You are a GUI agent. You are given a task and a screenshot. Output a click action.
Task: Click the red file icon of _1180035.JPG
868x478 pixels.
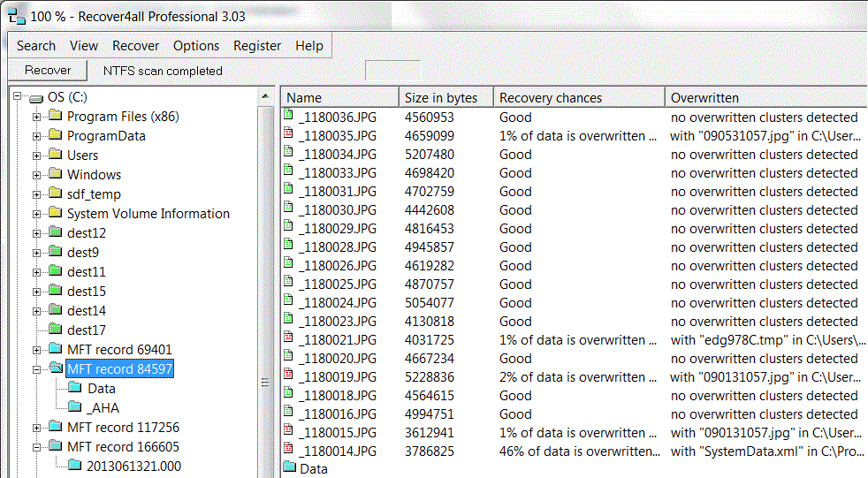[x=288, y=134]
